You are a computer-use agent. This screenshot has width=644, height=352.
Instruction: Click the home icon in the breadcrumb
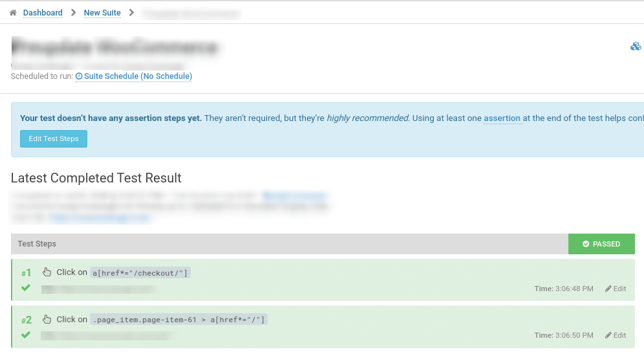pos(13,13)
